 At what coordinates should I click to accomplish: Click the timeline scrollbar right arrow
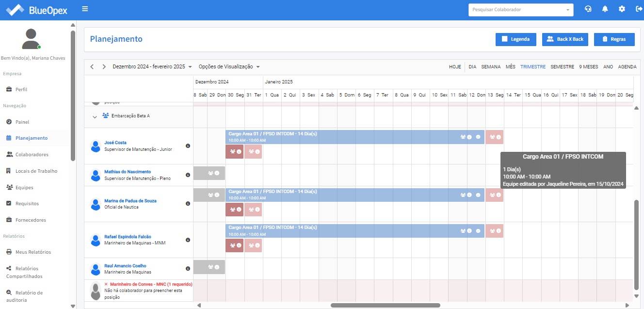[627, 306]
